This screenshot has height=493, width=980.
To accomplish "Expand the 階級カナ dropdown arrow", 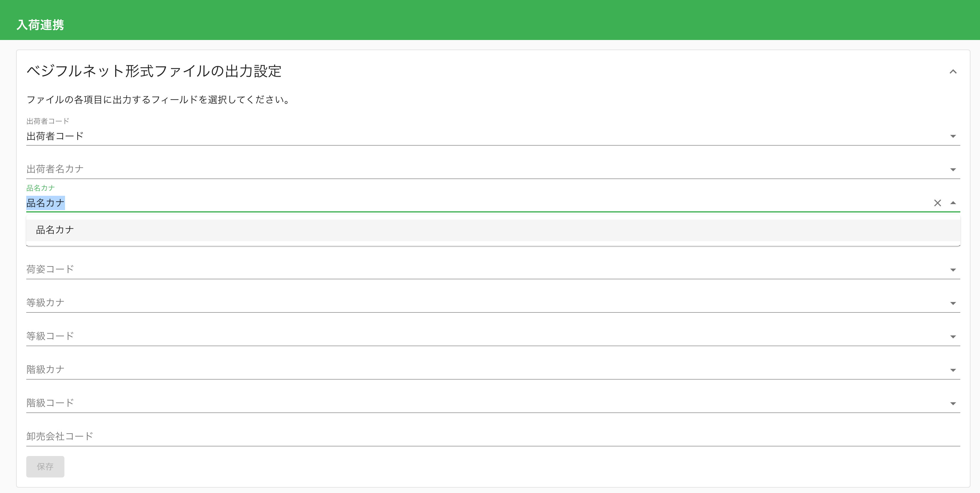I will [953, 370].
